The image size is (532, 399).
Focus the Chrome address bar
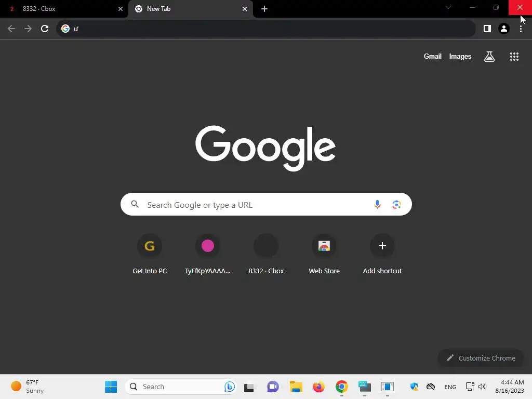point(265,29)
